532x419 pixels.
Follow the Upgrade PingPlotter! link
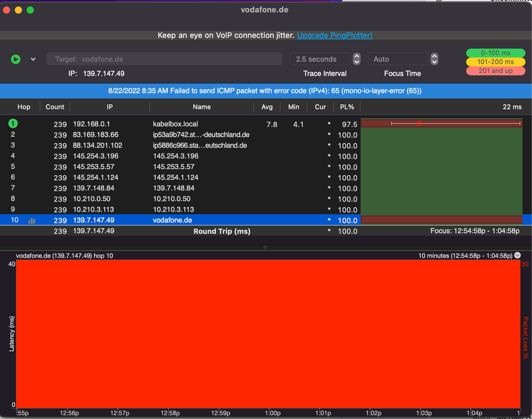point(334,35)
